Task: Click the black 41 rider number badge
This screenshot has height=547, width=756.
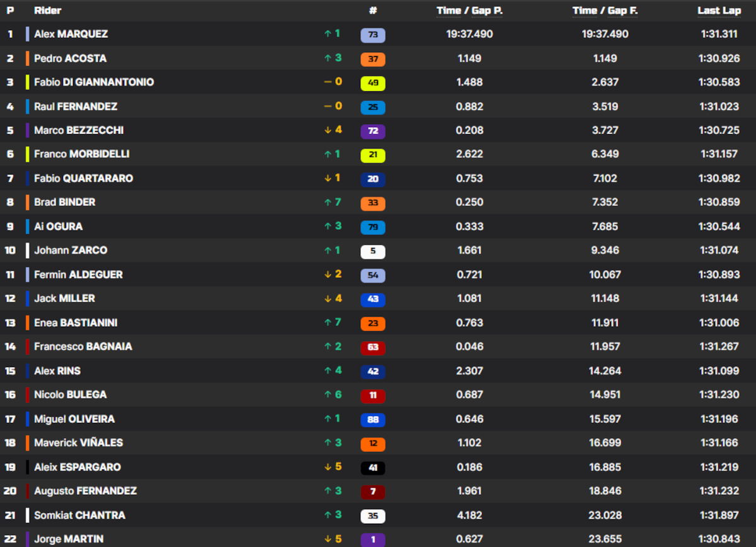Action: click(372, 468)
